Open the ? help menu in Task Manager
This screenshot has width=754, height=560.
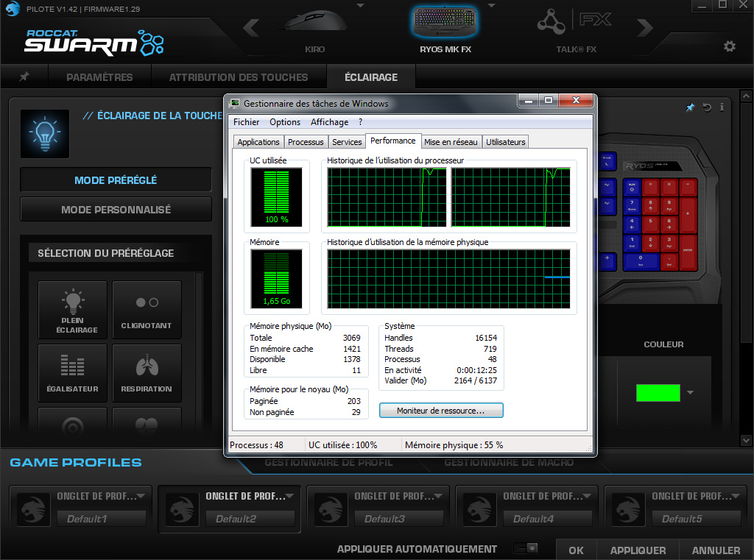pyautogui.click(x=360, y=122)
